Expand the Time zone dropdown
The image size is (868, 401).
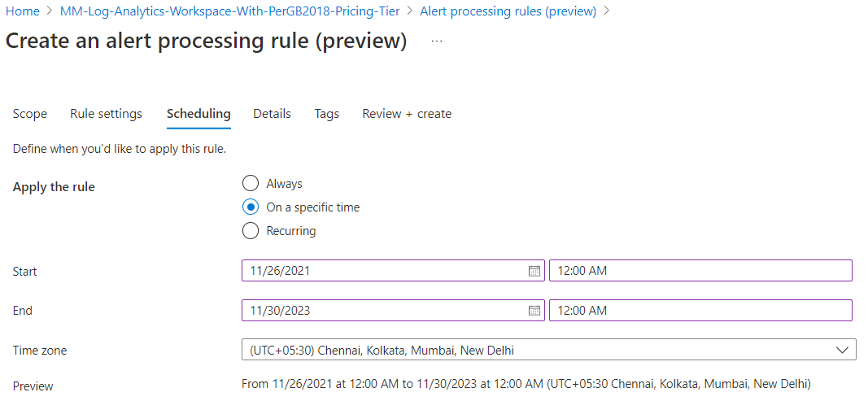(548, 350)
